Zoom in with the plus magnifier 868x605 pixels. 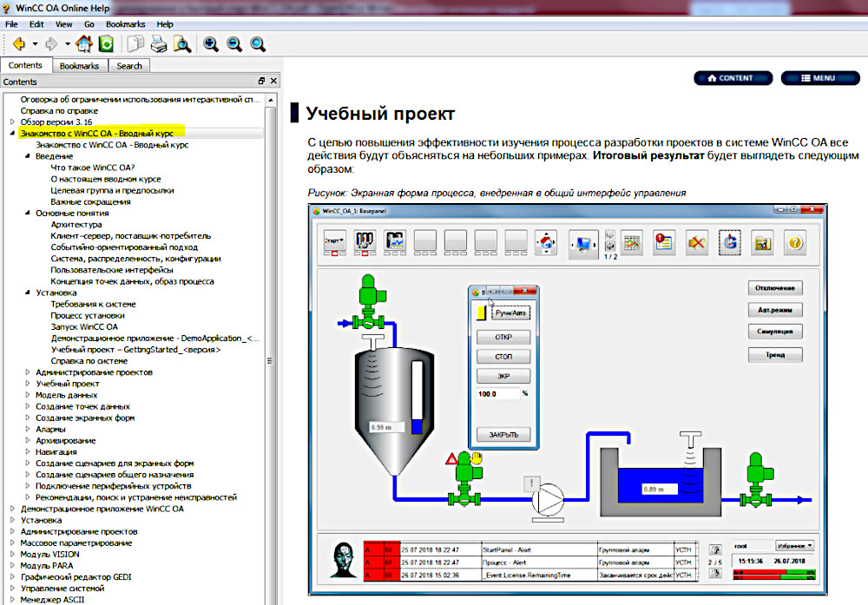click(x=211, y=44)
